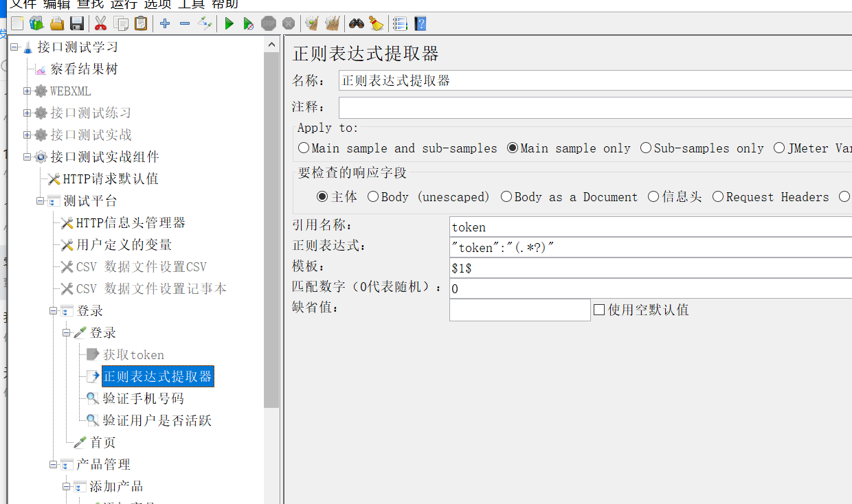Click the Open file folder icon
Viewport: 852px width, 504px height.
pos(57,23)
